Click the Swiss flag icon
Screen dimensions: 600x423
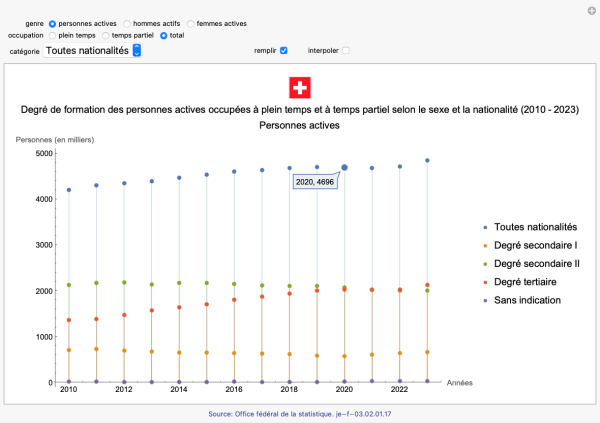[300, 86]
